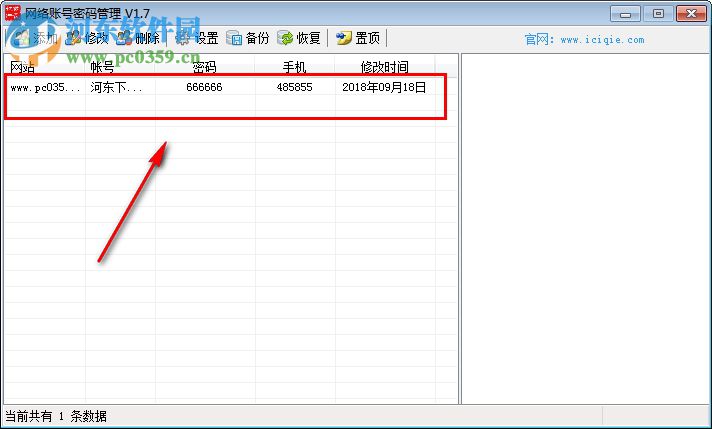Sort by the 密码 column header

pyautogui.click(x=204, y=67)
